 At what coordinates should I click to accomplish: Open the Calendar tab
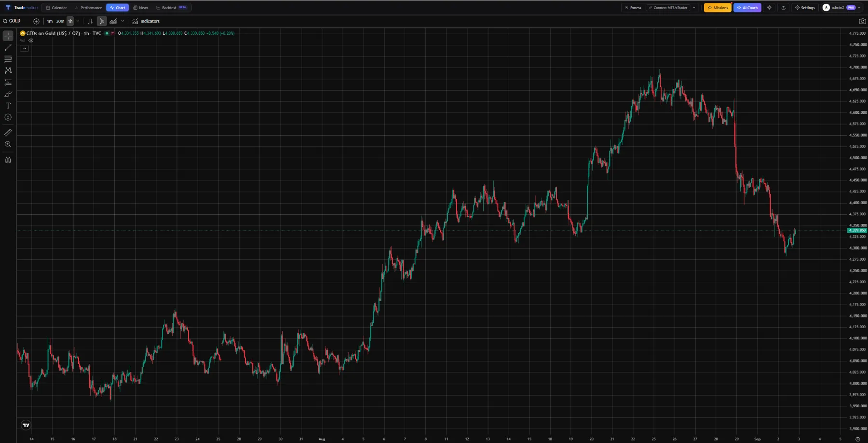[56, 8]
